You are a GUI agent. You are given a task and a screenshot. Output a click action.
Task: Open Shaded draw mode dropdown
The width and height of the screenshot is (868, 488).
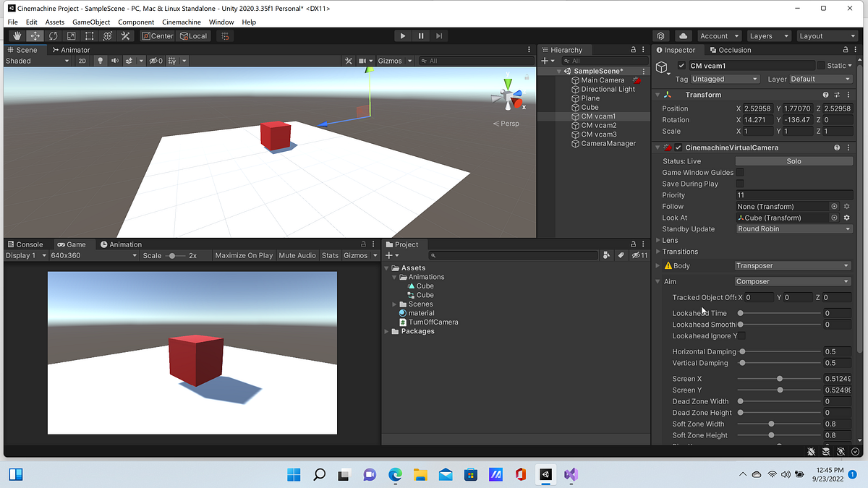(37, 61)
